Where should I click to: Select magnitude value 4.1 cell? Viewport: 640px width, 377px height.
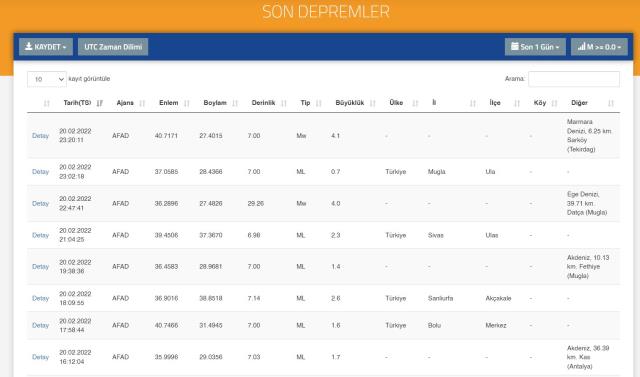336,136
